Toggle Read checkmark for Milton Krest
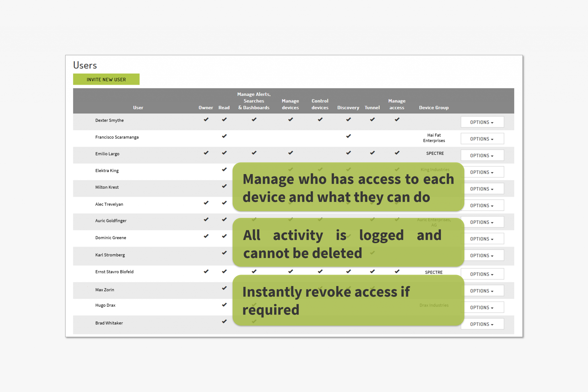The image size is (588, 392). (x=224, y=186)
